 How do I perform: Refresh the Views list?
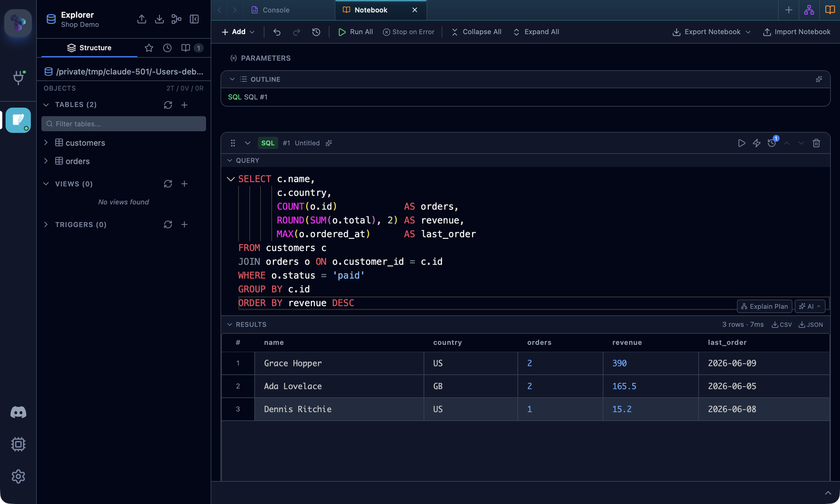point(168,184)
